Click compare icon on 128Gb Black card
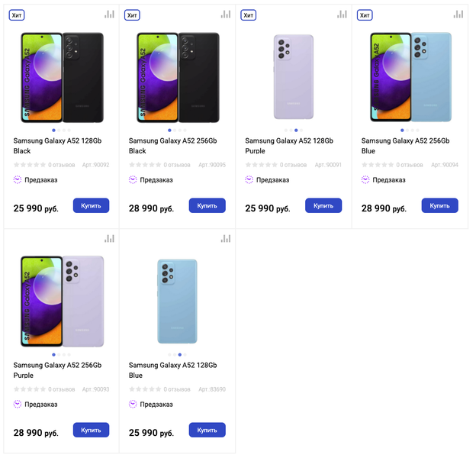The image size is (476, 458). (x=109, y=15)
